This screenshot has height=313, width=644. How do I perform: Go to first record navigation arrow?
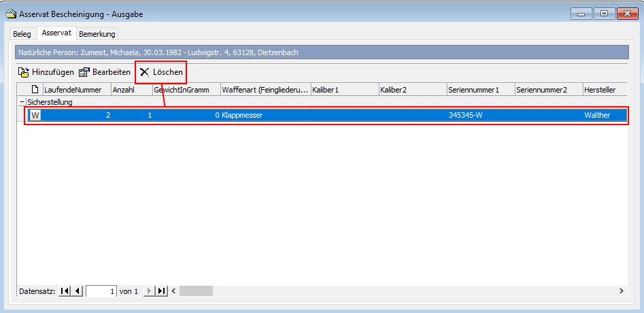[x=65, y=291]
